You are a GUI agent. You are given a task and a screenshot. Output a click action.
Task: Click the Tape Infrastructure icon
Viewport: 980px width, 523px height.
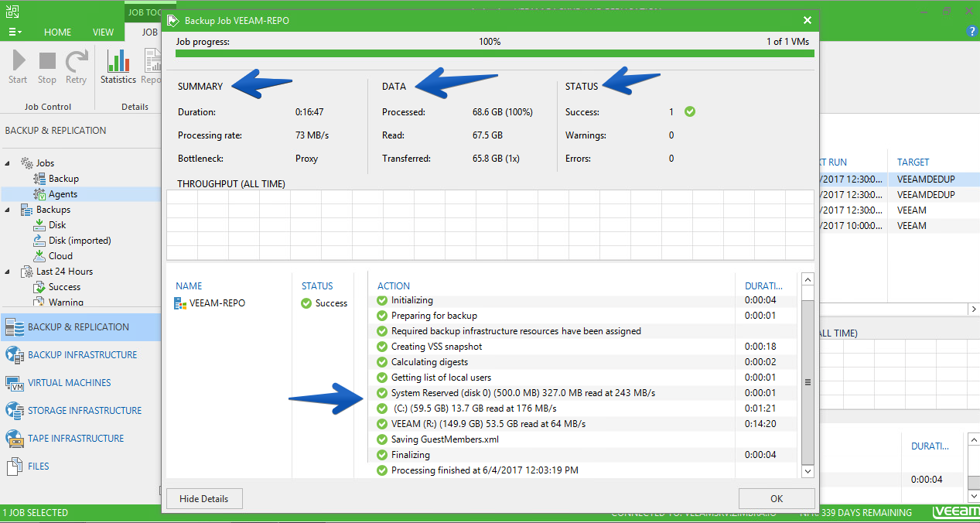point(15,439)
